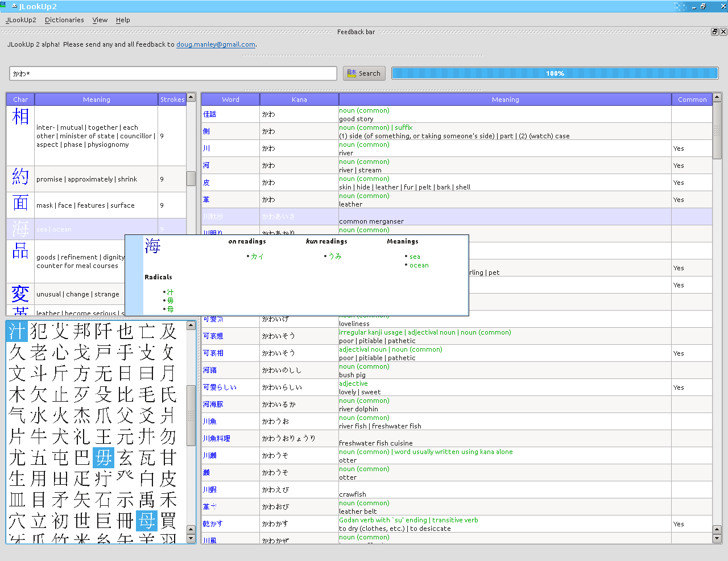Choose the 目 radical in the grid

point(39,500)
